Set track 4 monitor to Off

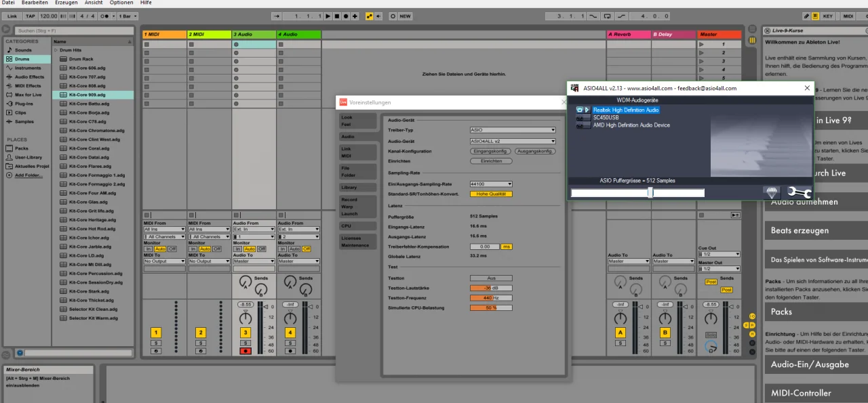point(307,249)
